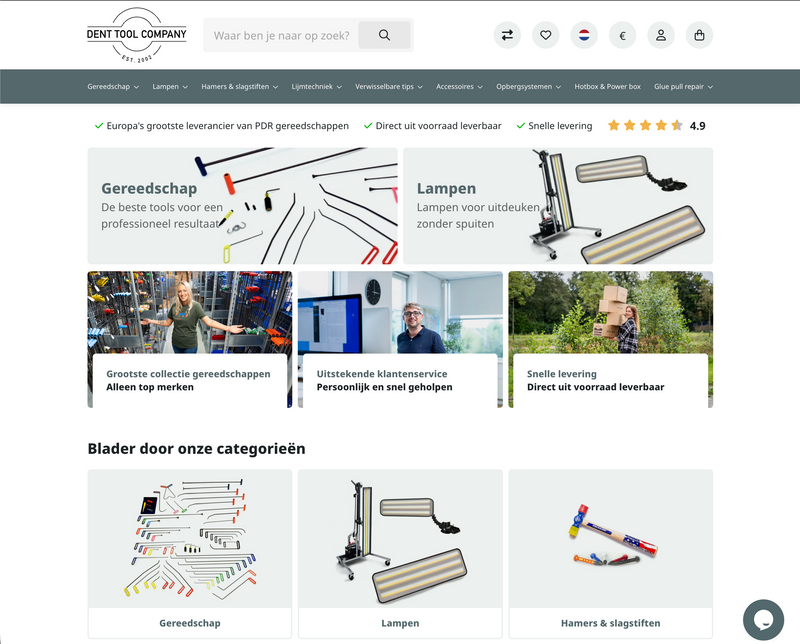The height and width of the screenshot is (644, 800).
Task: Open the Lampen nav menu item
Action: [166, 87]
